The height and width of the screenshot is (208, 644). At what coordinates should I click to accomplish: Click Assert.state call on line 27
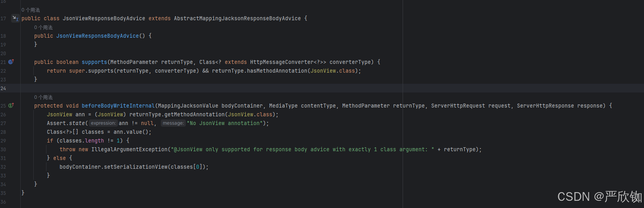pyautogui.click(x=66, y=123)
